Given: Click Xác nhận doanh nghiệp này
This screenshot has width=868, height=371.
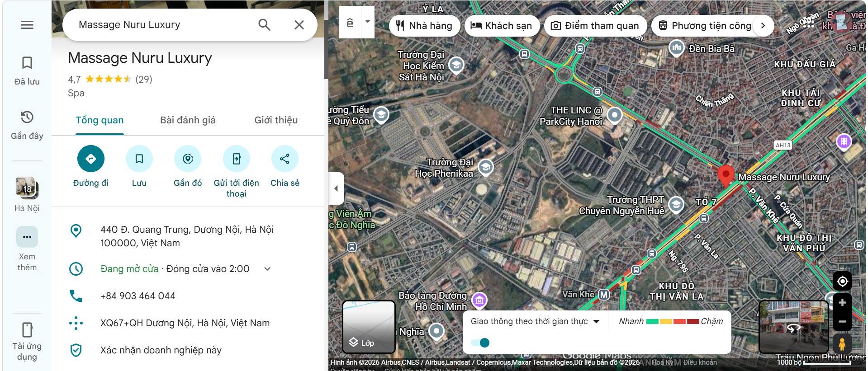Looking at the screenshot, I should point(161,350).
